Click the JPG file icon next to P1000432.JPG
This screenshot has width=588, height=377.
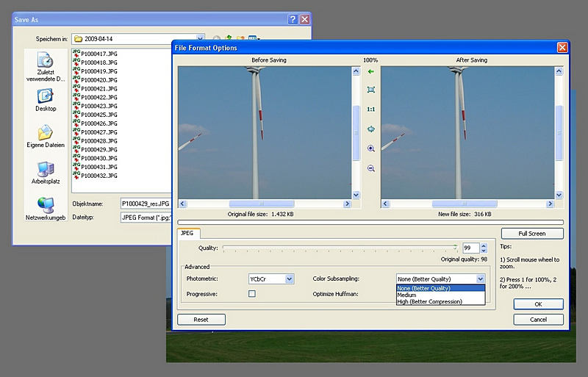76,175
